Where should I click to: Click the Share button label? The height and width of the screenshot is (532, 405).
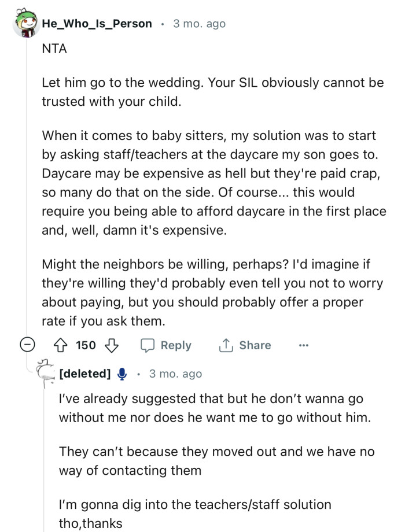(253, 345)
